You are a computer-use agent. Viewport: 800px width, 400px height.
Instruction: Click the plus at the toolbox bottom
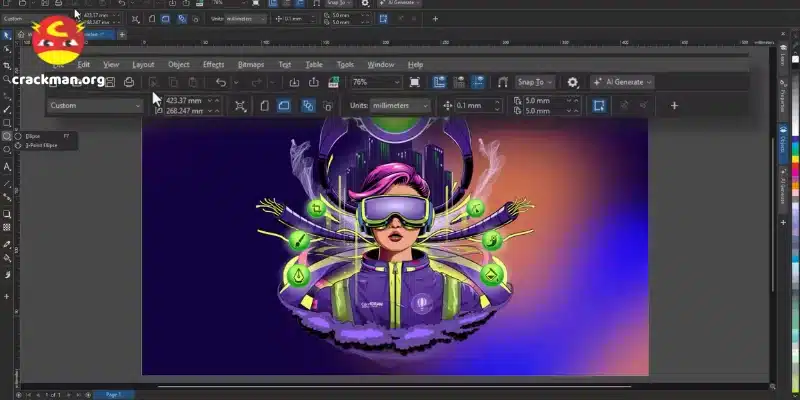point(7,296)
